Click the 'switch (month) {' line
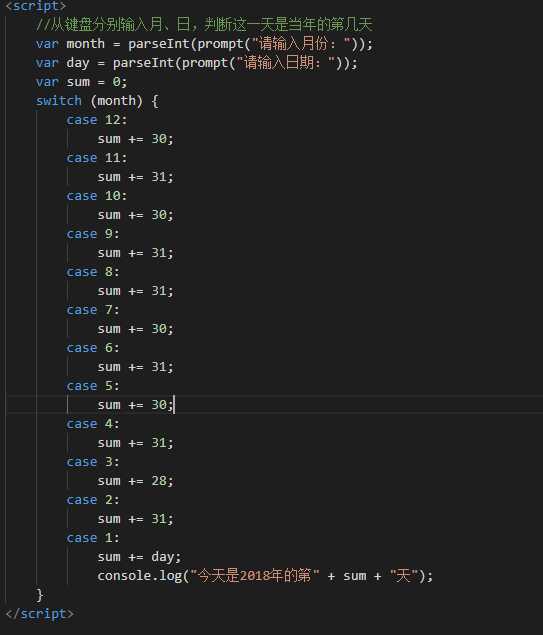Viewport: 543px width, 635px height. (97, 101)
